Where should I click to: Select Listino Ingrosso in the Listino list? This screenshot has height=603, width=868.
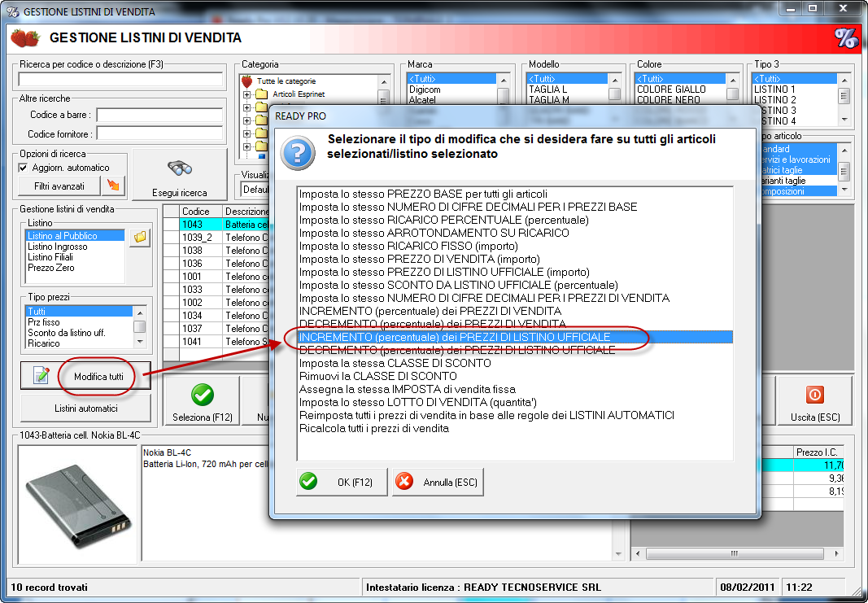tap(58, 247)
